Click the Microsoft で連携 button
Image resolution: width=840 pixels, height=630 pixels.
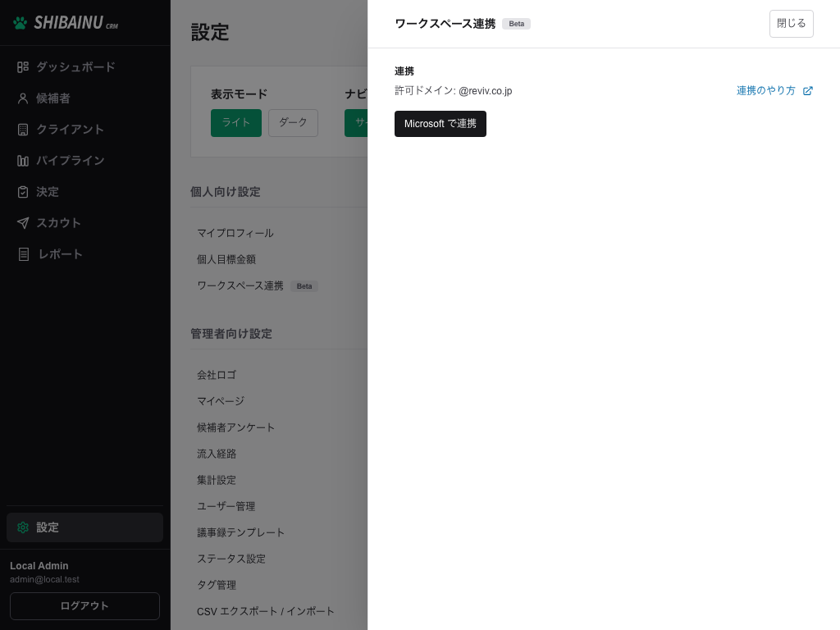(441, 124)
